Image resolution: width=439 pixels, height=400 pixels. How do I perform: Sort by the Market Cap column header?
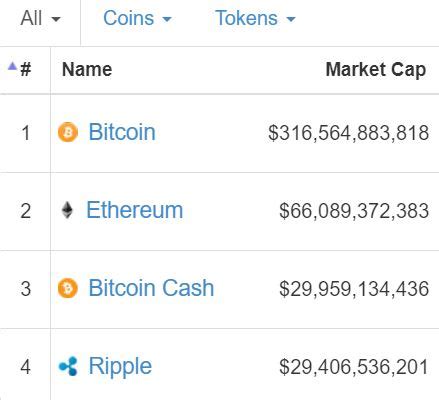point(376,70)
